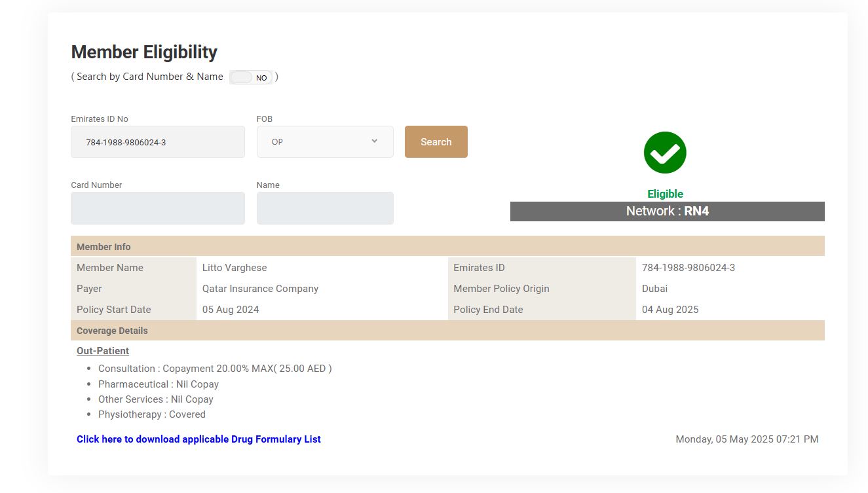The image size is (868, 493).
Task: Select the payer Qatar Insurance Company text
Action: click(x=260, y=289)
